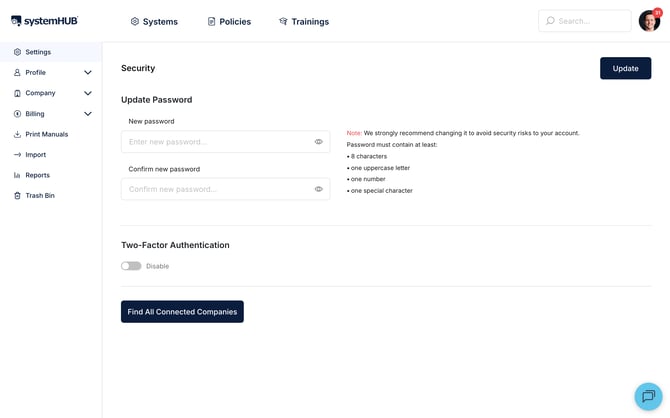Image resolution: width=670 pixels, height=418 pixels.
Task: Click the Trash Bin icon
Action: (17, 196)
